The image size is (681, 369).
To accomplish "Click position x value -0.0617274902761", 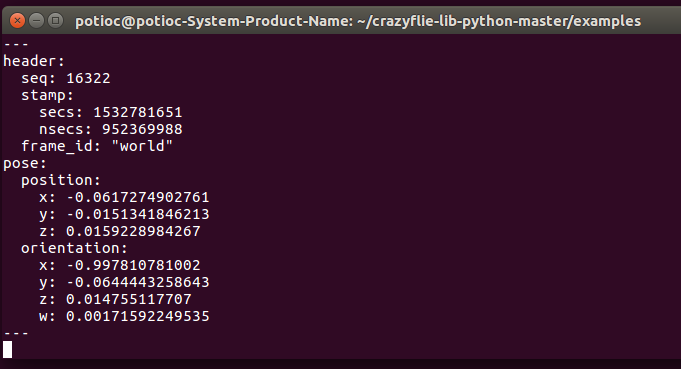I will click(x=138, y=197).
